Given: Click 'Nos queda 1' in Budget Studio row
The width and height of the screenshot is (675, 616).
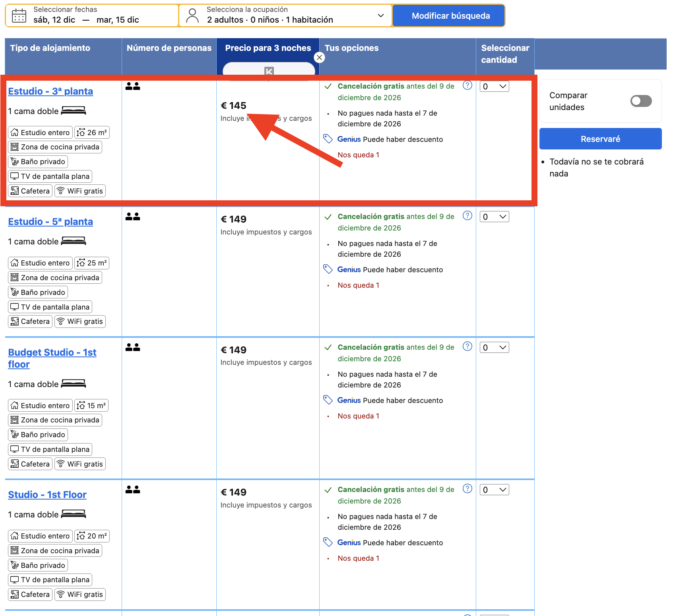Looking at the screenshot, I should click(x=359, y=416).
